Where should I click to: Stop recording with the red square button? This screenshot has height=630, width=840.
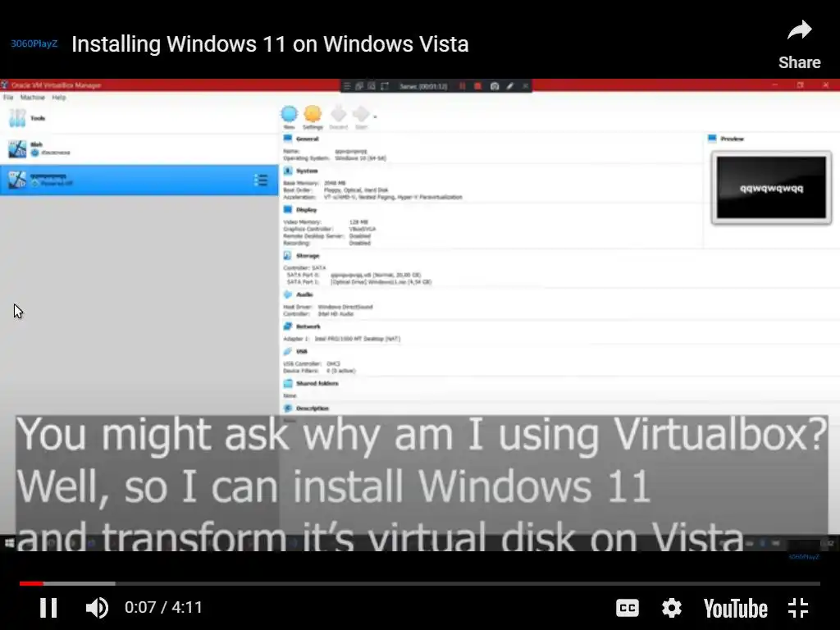pyautogui.click(x=478, y=85)
